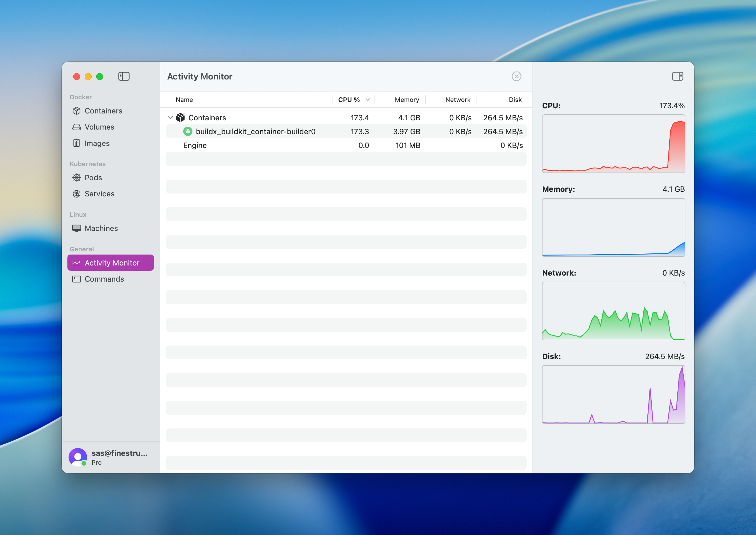Click the General section heading
The height and width of the screenshot is (535, 756).
[82, 249]
